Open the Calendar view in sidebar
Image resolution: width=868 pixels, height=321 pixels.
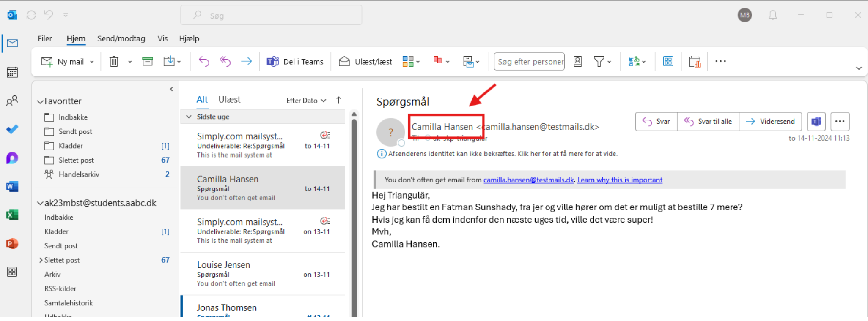[12, 72]
